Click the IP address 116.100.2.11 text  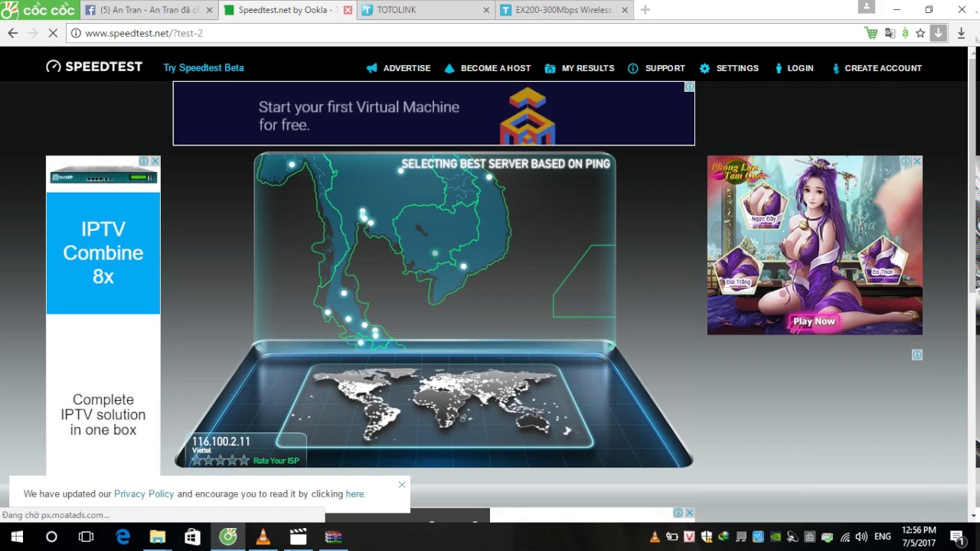pos(220,442)
